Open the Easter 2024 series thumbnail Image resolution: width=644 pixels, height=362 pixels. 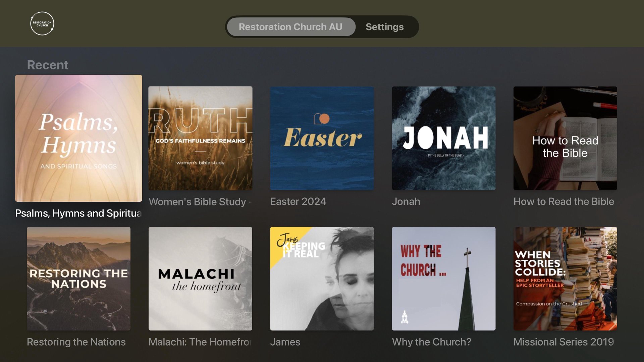click(322, 138)
